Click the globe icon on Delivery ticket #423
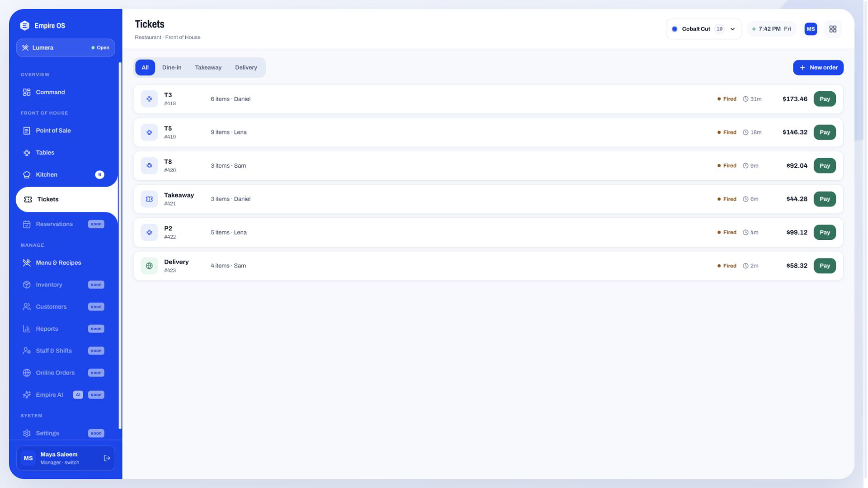The height and width of the screenshot is (488, 868). [149, 266]
